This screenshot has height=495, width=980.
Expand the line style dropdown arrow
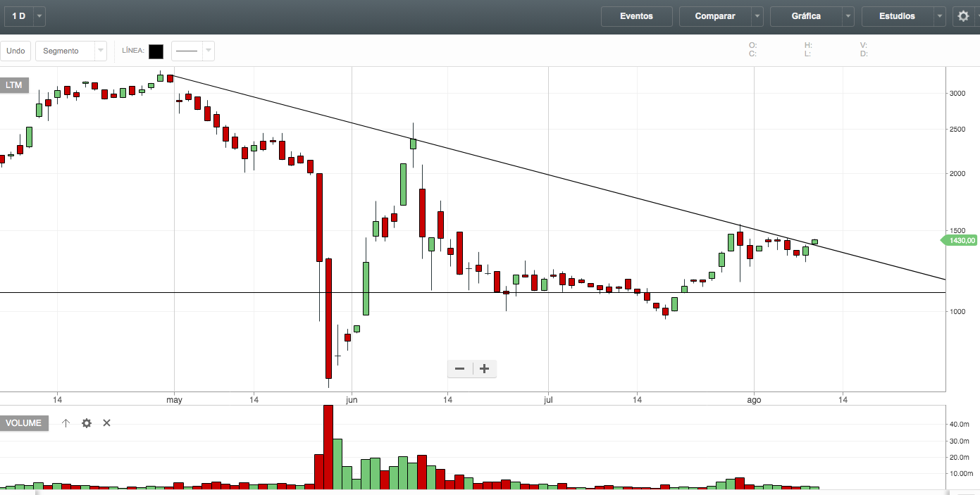pos(209,51)
